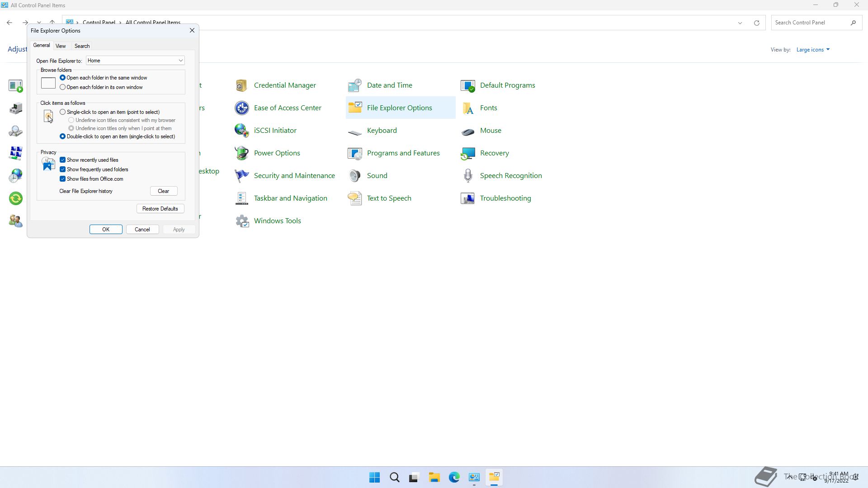
Task: Go up one level with up arrow
Action: point(52,23)
